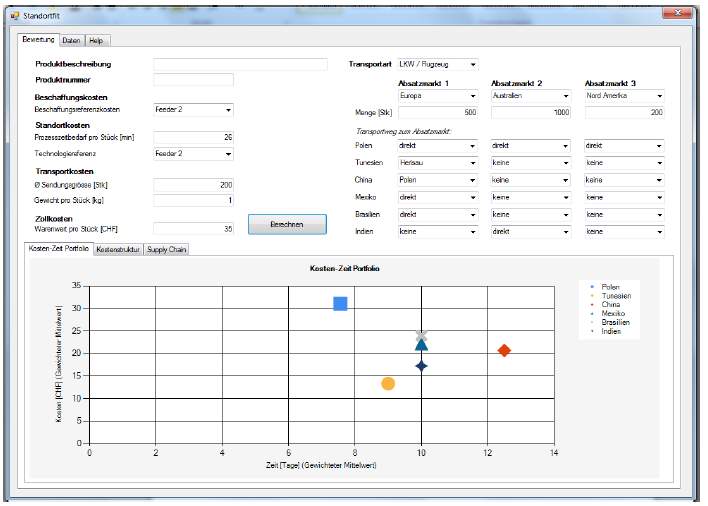
Task: Click the Polen legend entry
Action: point(610,287)
